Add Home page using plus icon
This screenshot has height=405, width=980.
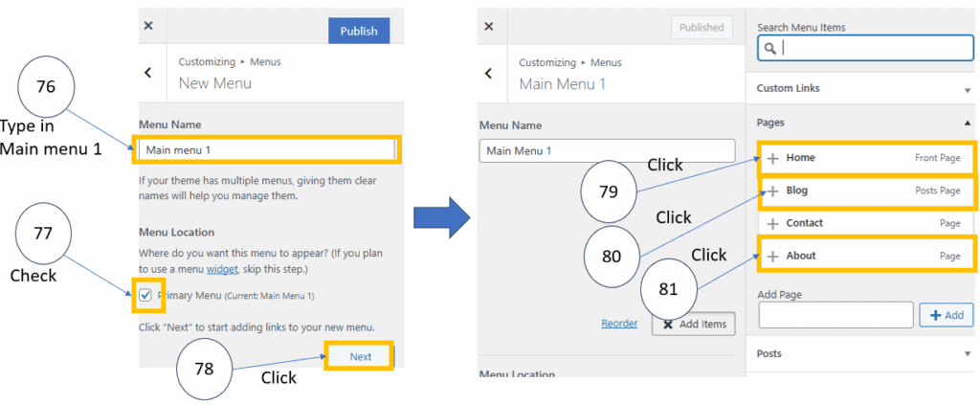(x=773, y=158)
